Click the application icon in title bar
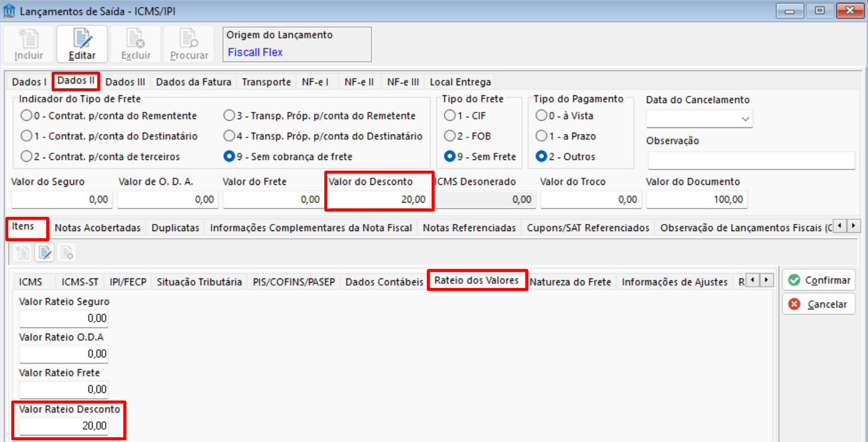 tap(9, 10)
